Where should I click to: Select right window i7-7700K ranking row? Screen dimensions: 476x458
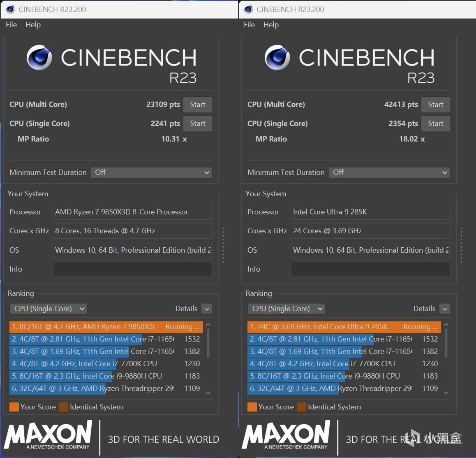344,364
